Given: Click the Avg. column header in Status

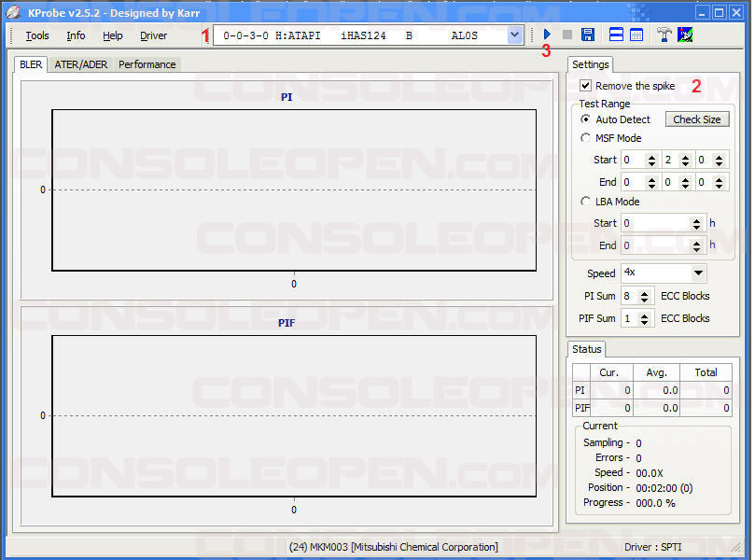Looking at the screenshot, I should click(x=656, y=372).
